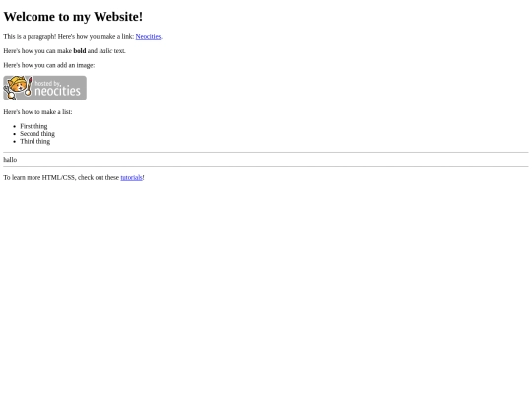The width and height of the screenshot is (532, 399).
Task: Click the horizontal rule above 'hallo'
Action: pos(266,153)
